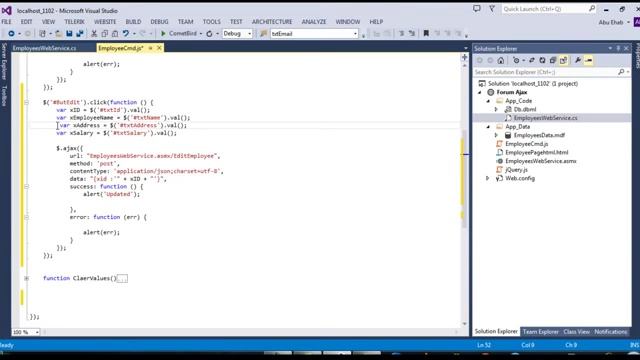The height and width of the screenshot is (360, 640).
Task: Click Home icon in Solution Explorer
Action: point(501,60)
